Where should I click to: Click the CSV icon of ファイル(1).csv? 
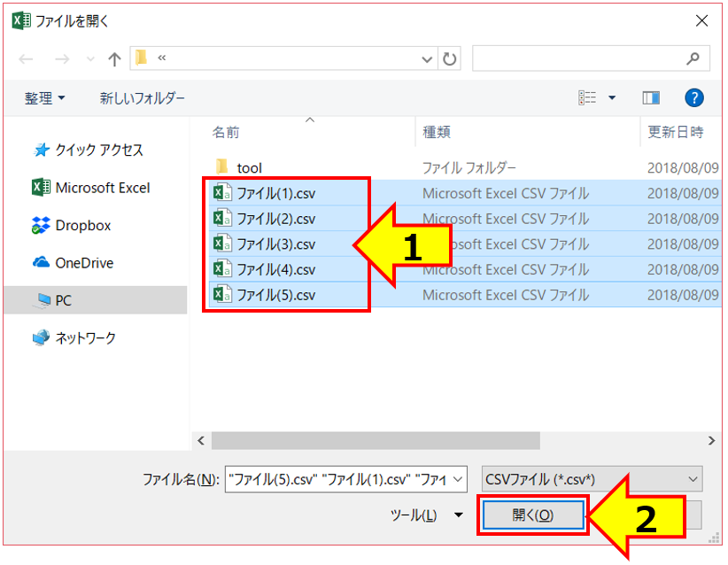(222, 192)
